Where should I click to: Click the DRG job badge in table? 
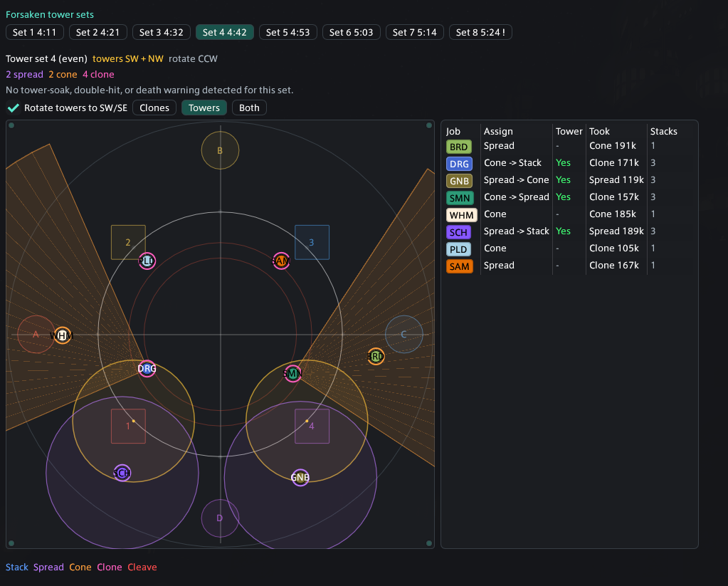click(x=459, y=164)
